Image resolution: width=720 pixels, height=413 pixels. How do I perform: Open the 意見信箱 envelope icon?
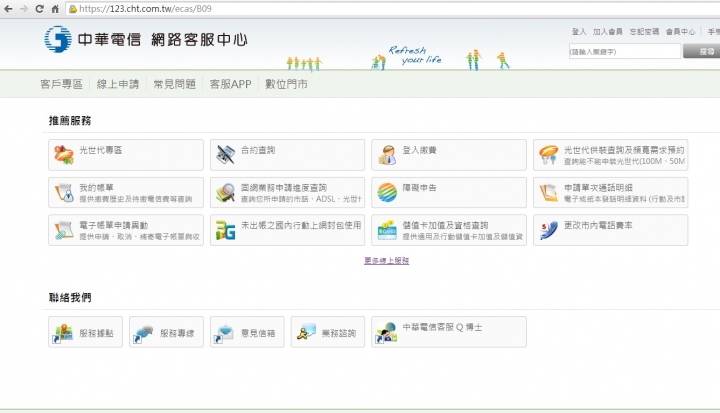[x=225, y=333]
